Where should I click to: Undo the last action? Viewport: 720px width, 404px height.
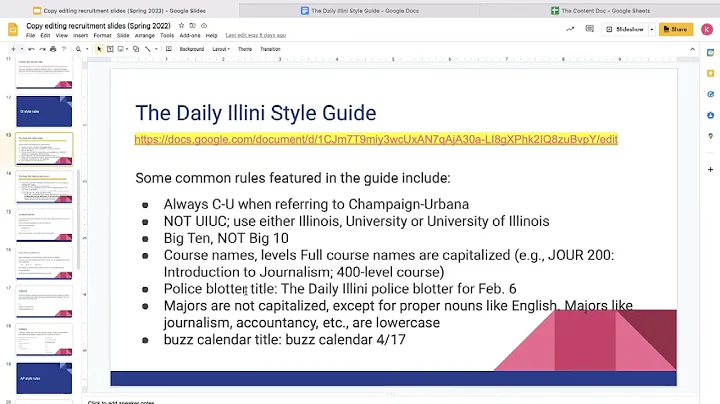click(31, 49)
